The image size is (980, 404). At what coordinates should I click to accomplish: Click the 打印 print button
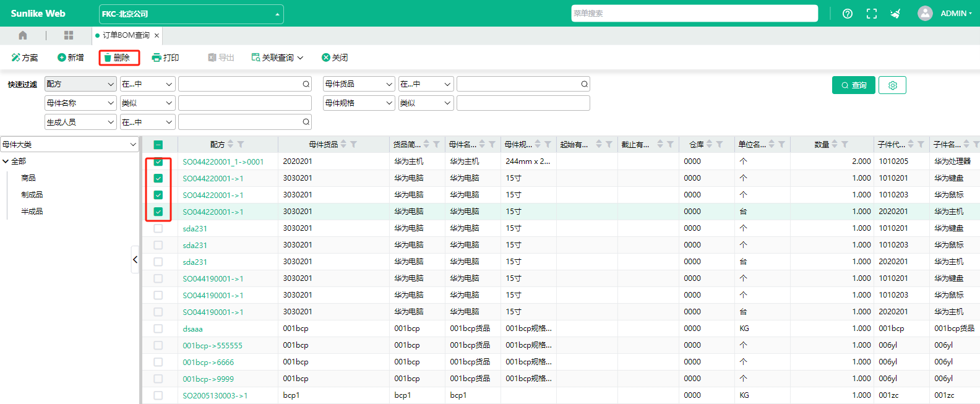165,58
